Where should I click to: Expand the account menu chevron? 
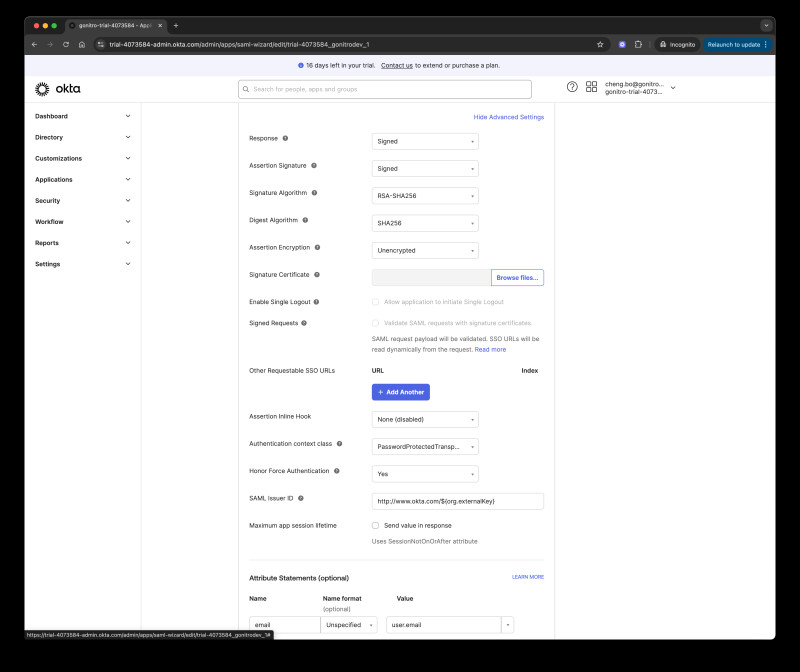pyautogui.click(x=673, y=88)
